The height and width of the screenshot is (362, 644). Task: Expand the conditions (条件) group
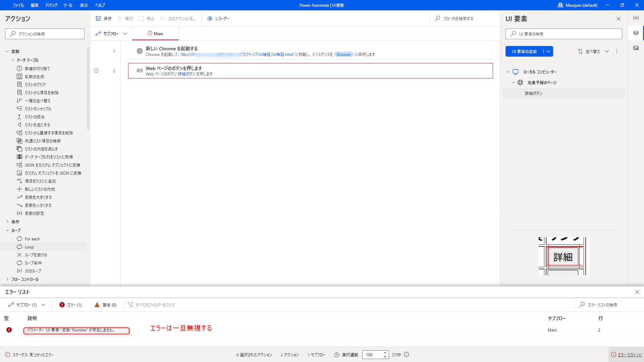[7, 222]
